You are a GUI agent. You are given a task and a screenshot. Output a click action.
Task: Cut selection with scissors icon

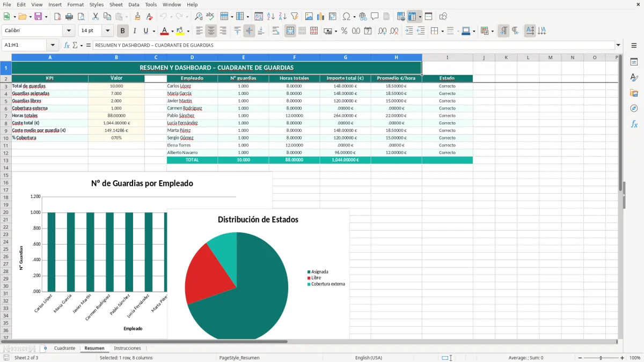coord(95,17)
